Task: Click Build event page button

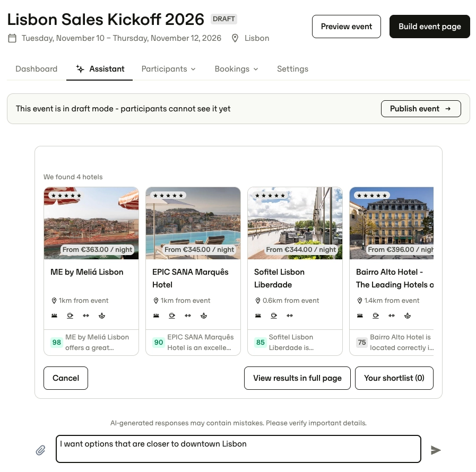Action: coord(429,27)
